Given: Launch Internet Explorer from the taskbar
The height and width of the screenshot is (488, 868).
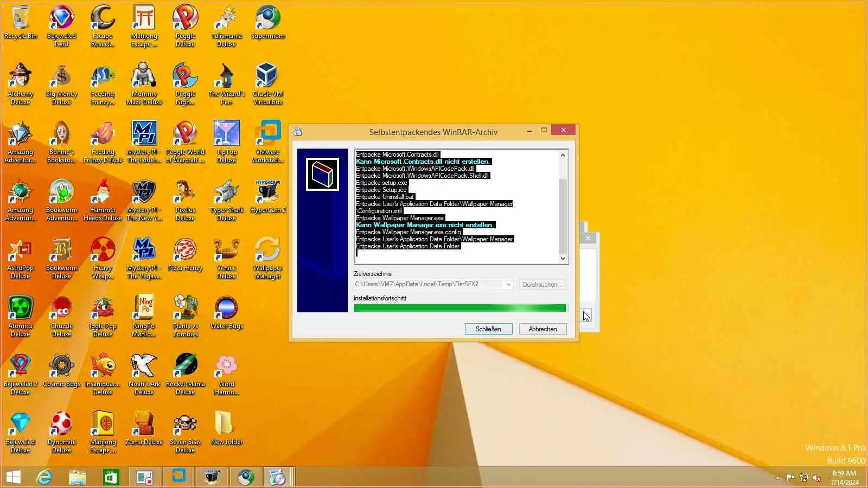Looking at the screenshot, I should (44, 477).
